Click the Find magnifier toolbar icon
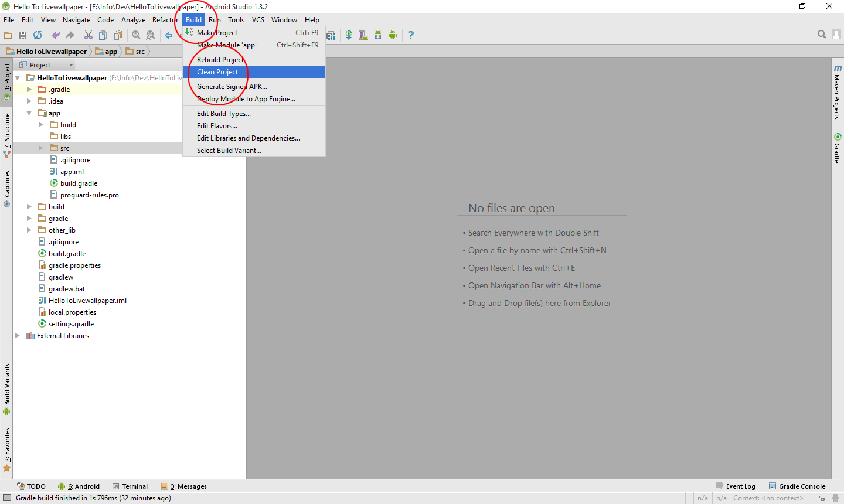Screen dimensions: 844x504 click(x=136, y=35)
